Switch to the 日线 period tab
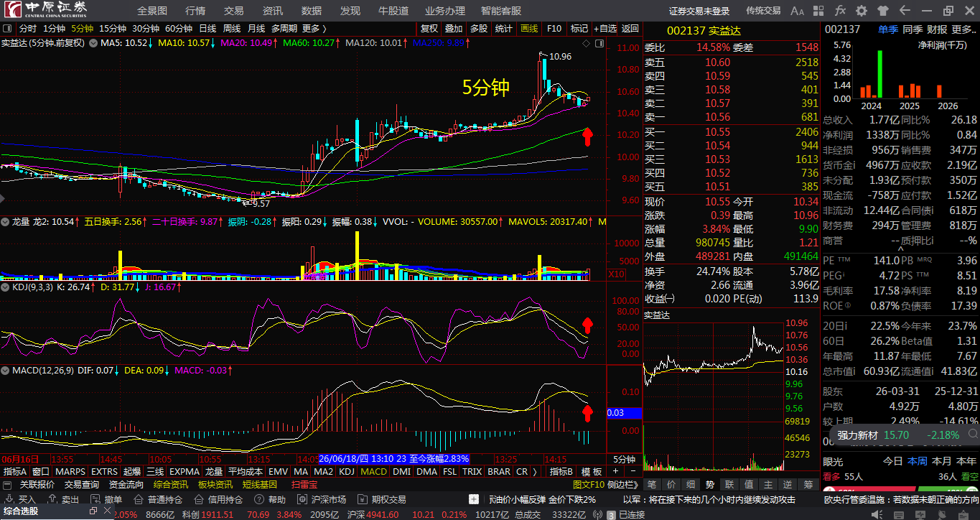 click(x=207, y=29)
